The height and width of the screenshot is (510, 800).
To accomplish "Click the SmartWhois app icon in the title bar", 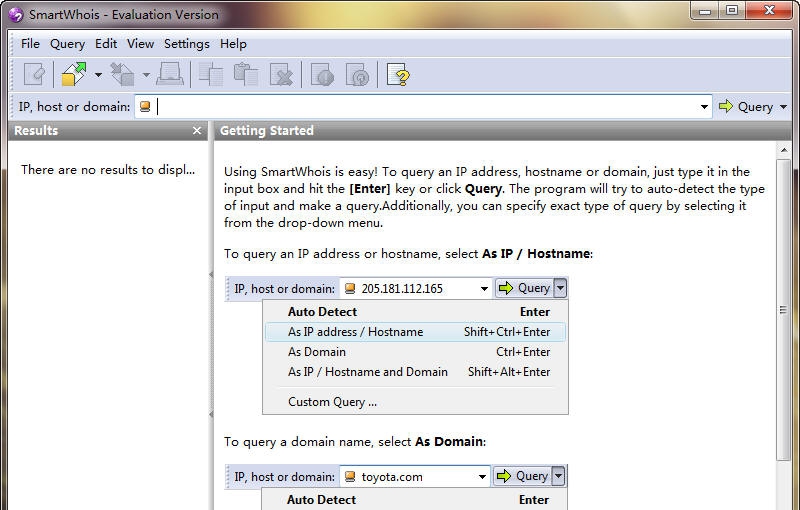I will coord(16,14).
